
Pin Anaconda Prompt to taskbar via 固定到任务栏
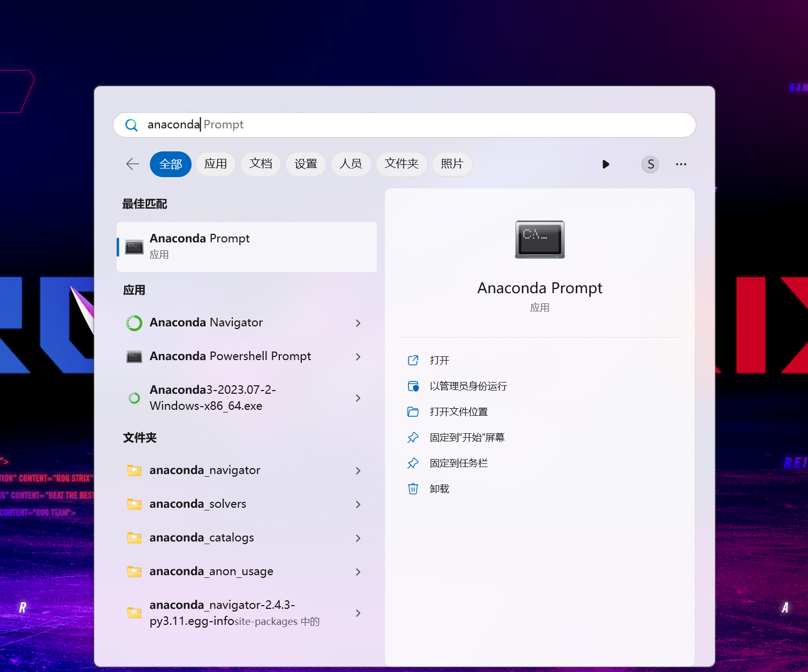pos(459,463)
